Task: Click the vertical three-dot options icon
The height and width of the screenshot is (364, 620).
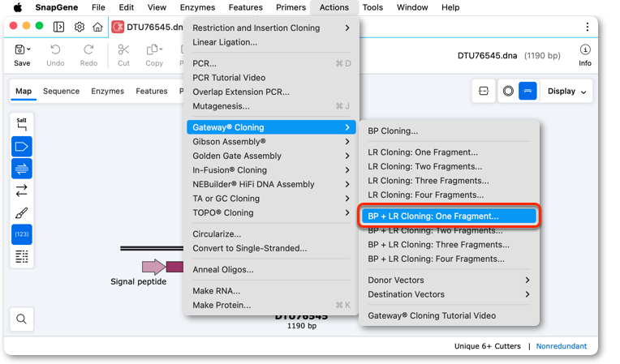Action: coord(588,27)
